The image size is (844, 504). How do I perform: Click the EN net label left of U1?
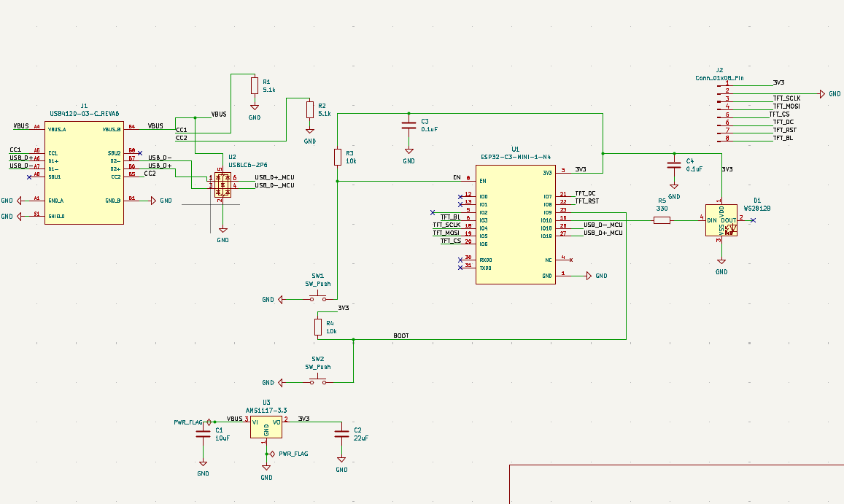(457, 177)
